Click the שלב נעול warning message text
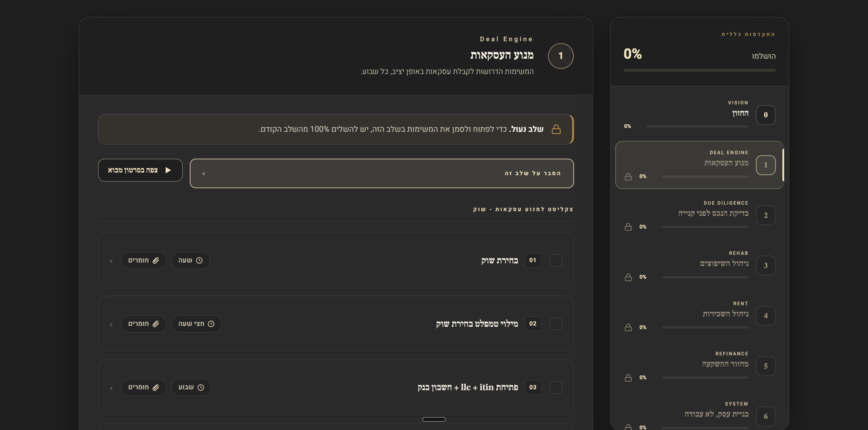 (401, 129)
